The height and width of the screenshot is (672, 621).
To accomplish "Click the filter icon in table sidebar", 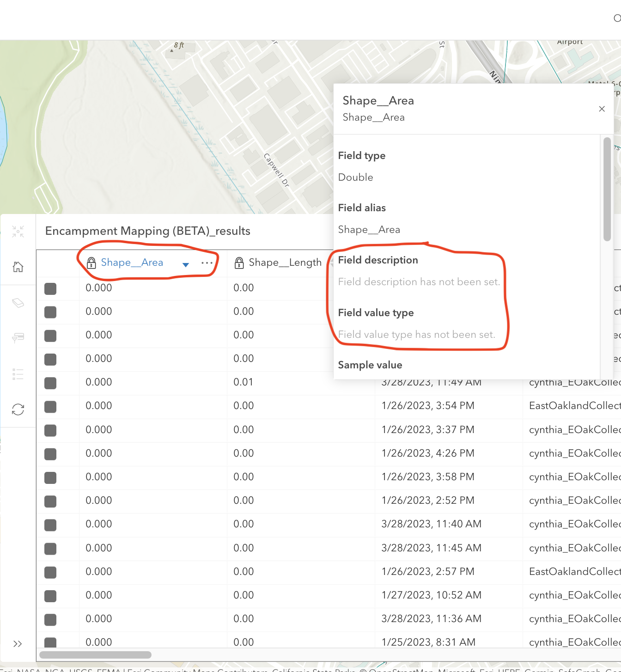I will point(18,338).
